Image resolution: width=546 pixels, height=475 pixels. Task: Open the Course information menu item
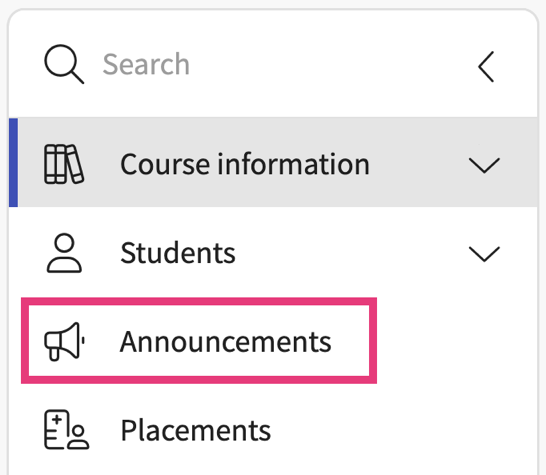244,164
